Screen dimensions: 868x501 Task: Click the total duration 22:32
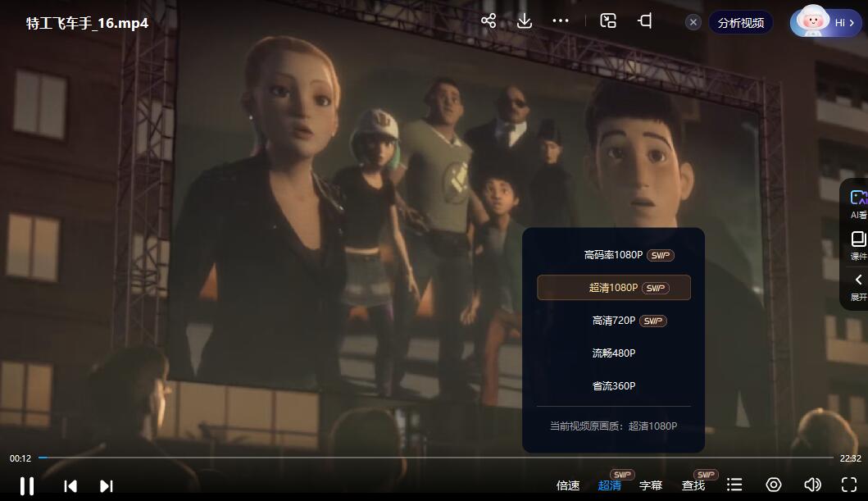tap(850, 458)
